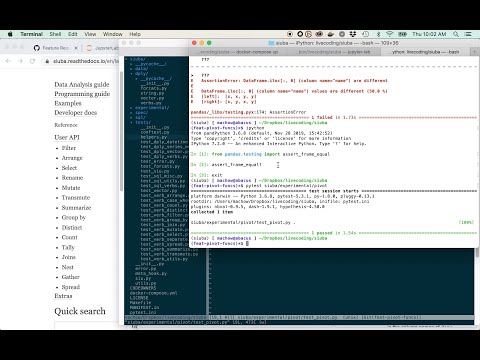Open the Transmute API page
This screenshot has width=480, height=360.
pyautogui.click(x=76, y=198)
